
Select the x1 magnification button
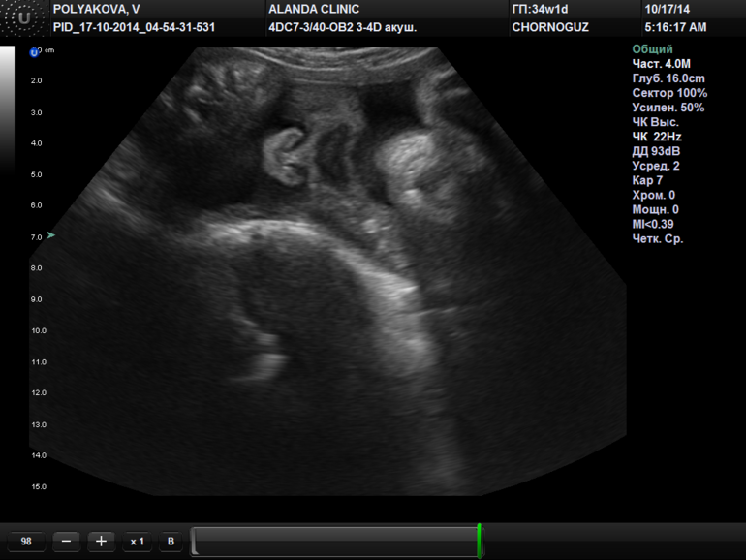coord(137,542)
